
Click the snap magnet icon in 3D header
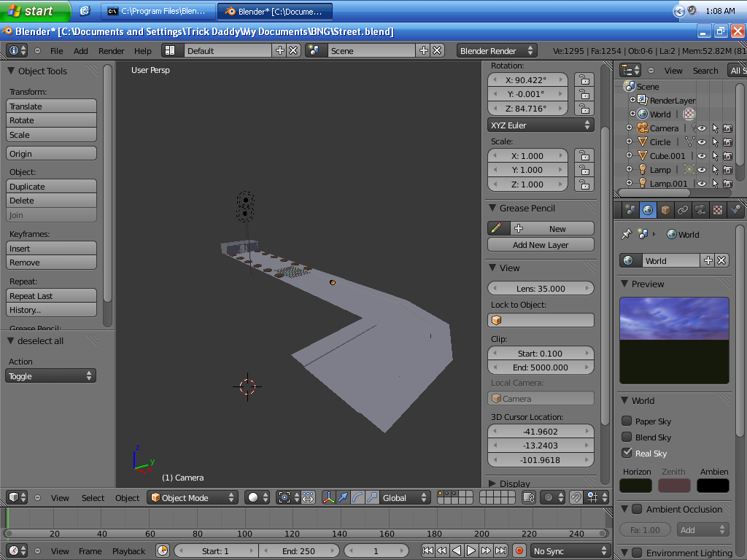576,497
